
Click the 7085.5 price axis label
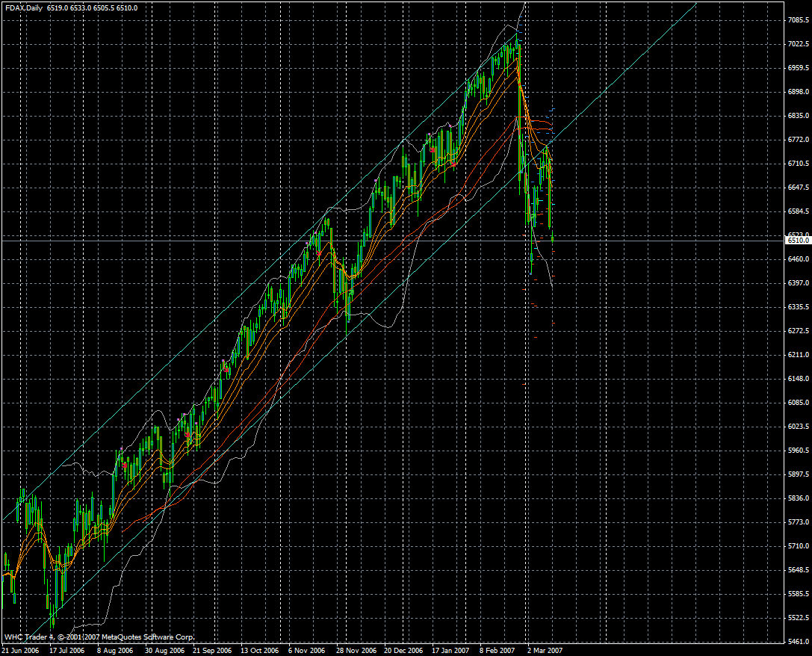(x=798, y=20)
